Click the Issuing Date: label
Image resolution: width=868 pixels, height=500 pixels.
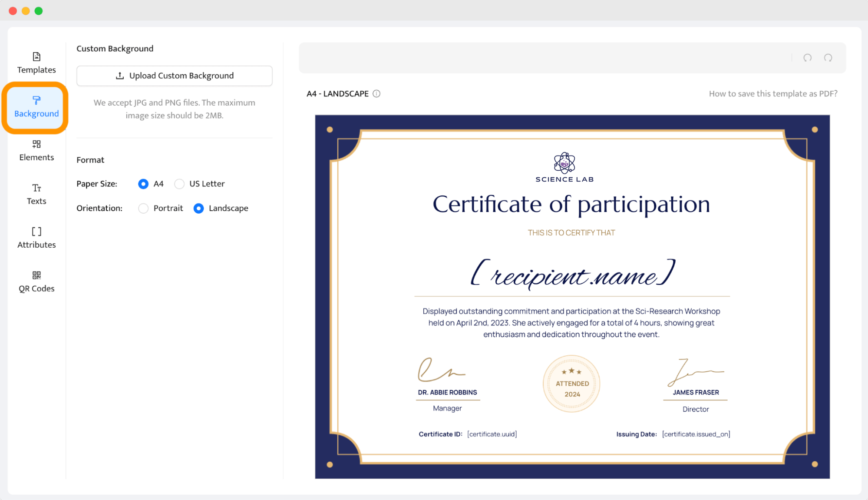click(x=637, y=434)
